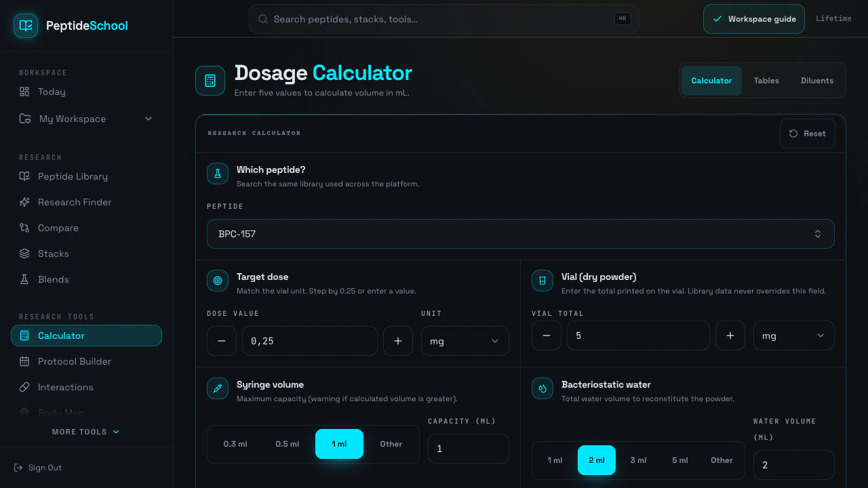Open Interactions in the sidebar
This screenshot has width=868, height=488.
tap(87, 387)
